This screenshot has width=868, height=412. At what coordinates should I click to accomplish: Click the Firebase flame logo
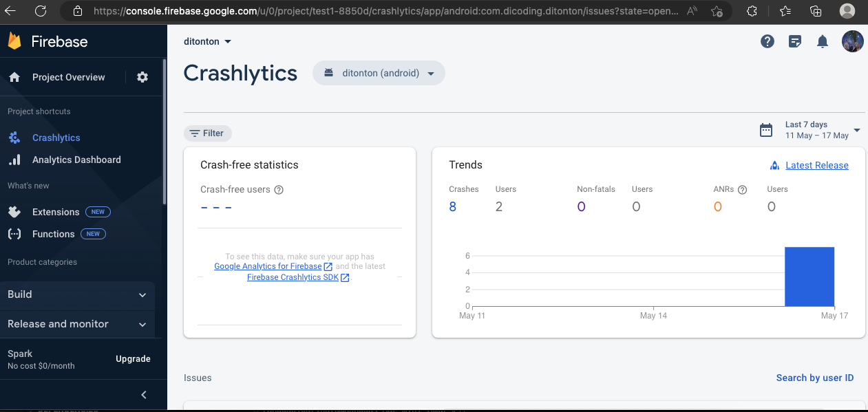pyautogui.click(x=14, y=41)
